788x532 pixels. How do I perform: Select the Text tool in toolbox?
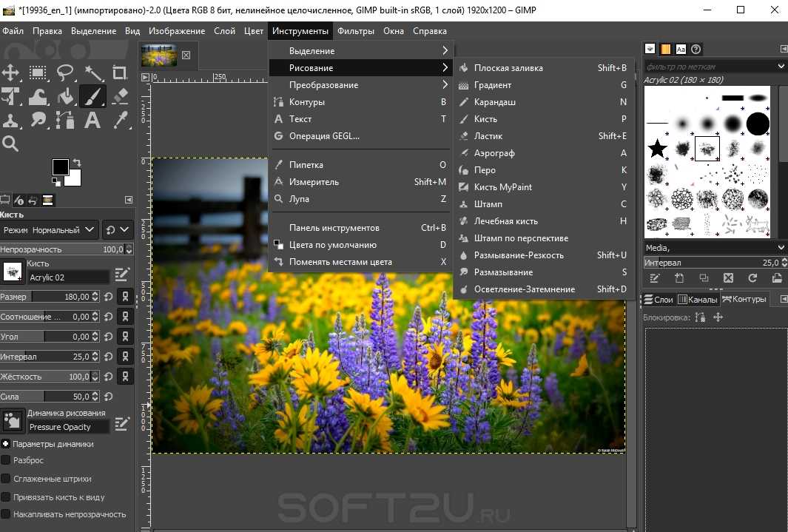click(x=93, y=121)
